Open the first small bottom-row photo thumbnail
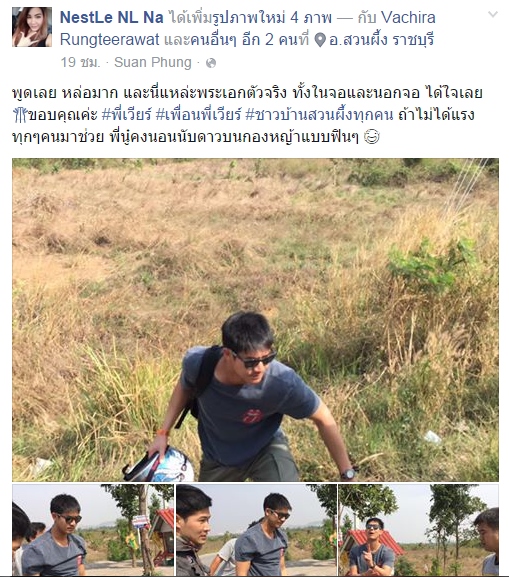 pyautogui.click(x=93, y=530)
